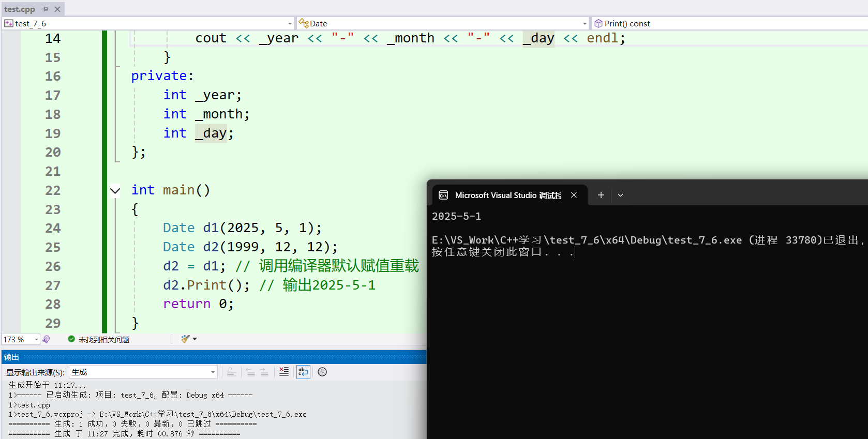Screen dimensions: 868x439
Task: Click the comment '调用编译器默认赋值重载' on line 26
Action: pos(339,266)
